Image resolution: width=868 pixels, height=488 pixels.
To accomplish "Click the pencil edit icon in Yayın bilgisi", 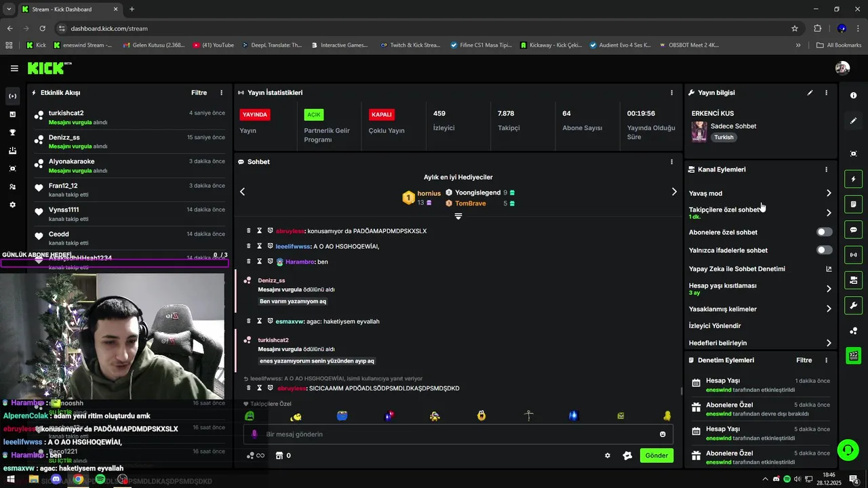I will tap(810, 93).
